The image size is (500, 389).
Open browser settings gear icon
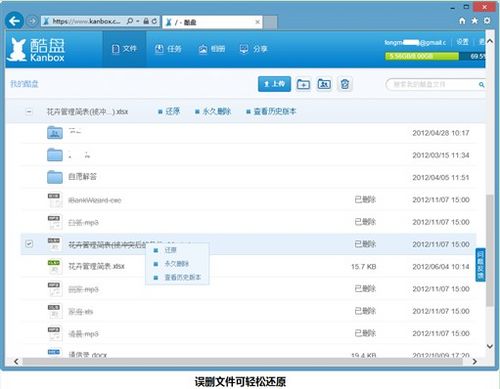pyautogui.click(x=487, y=21)
